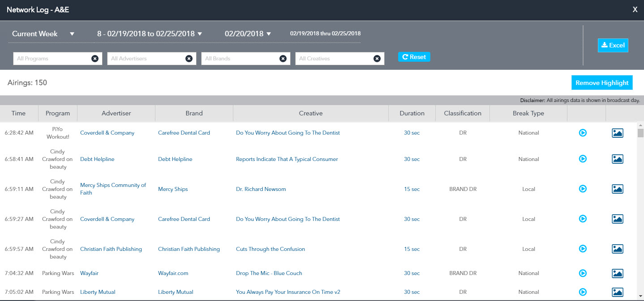644x301 pixels.
Task: Clear the All Advertisers filter
Action: click(189, 59)
